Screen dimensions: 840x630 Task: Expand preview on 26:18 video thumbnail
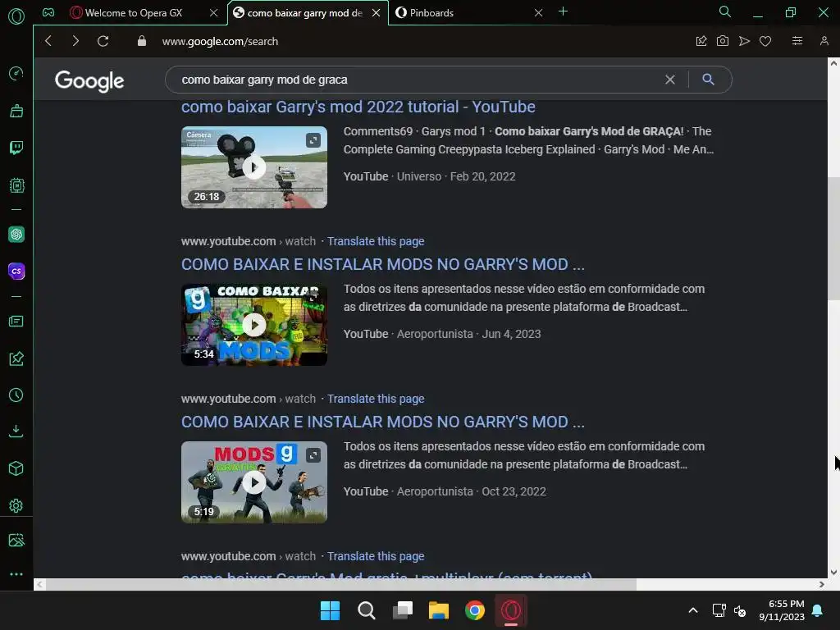point(313,140)
